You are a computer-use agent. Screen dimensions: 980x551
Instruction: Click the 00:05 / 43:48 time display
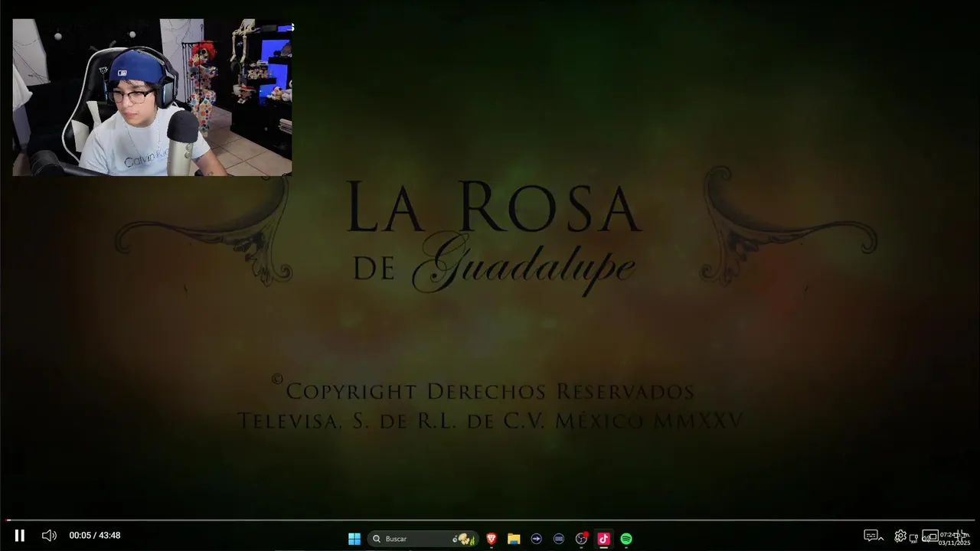(x=95, y=536)
